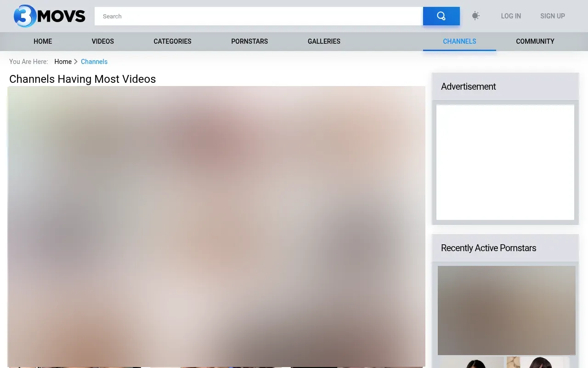Open the Galleries menu item
Viewport: 588px width, 368px height.
tap(324, 41)
